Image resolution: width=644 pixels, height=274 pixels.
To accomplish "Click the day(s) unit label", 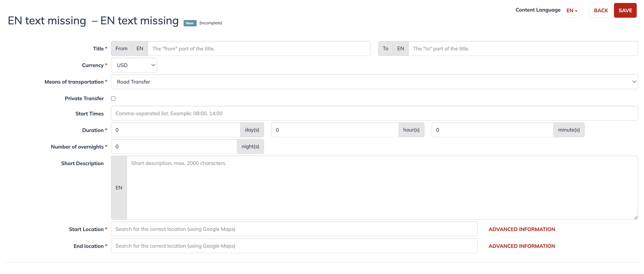I will [x=252, y=130].
